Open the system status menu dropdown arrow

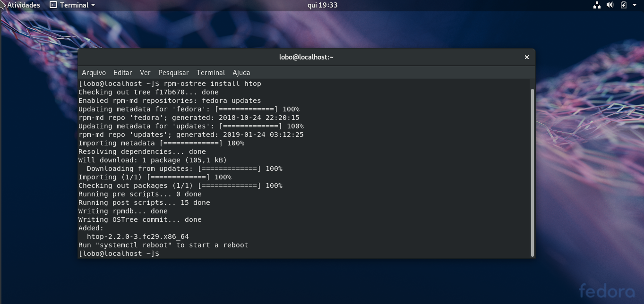(x=635, y=5)
